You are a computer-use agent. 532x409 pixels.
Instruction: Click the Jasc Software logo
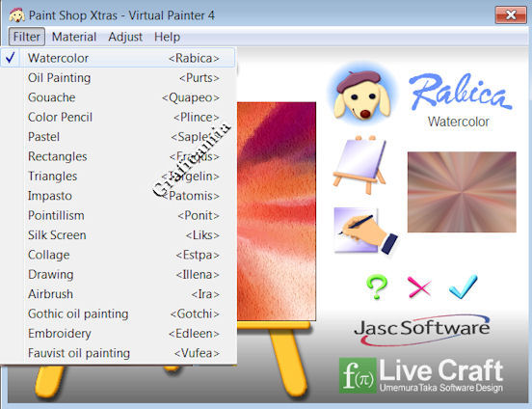pos(422,330)
